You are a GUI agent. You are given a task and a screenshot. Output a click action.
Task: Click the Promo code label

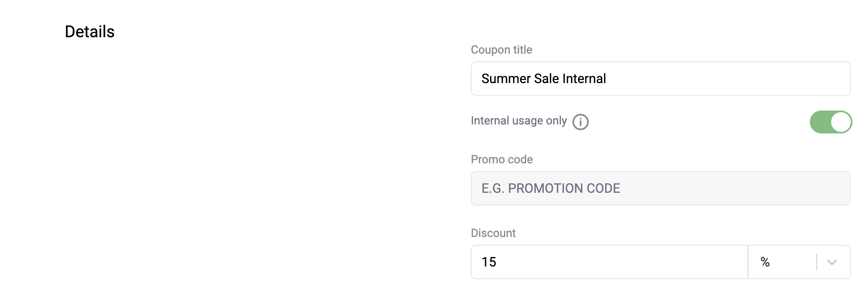(x=502, y=160)
